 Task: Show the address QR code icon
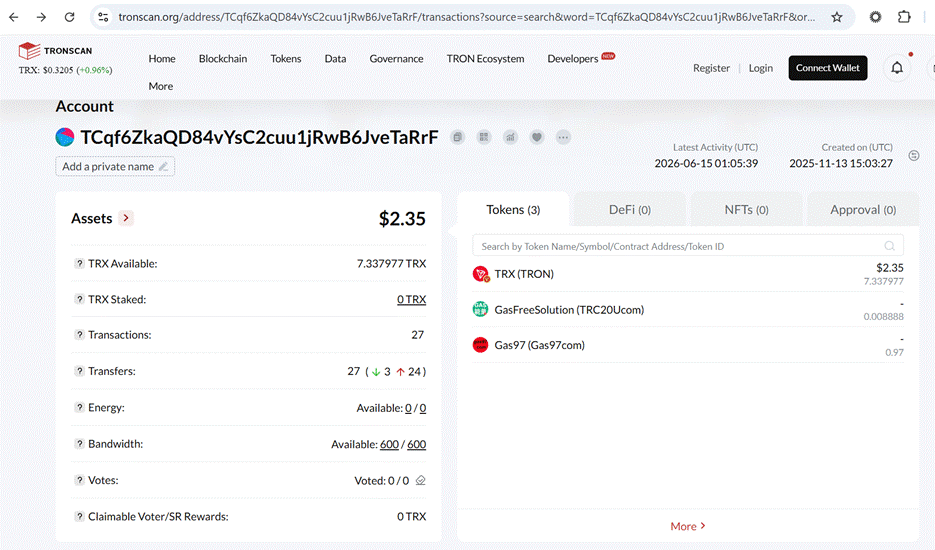(484, 137)
